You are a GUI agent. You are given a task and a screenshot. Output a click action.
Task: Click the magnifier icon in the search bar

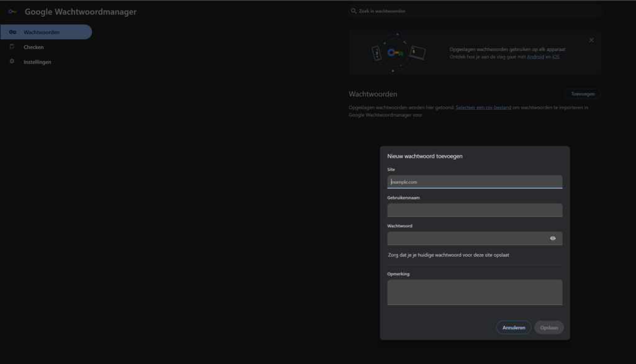pos(354,11)
